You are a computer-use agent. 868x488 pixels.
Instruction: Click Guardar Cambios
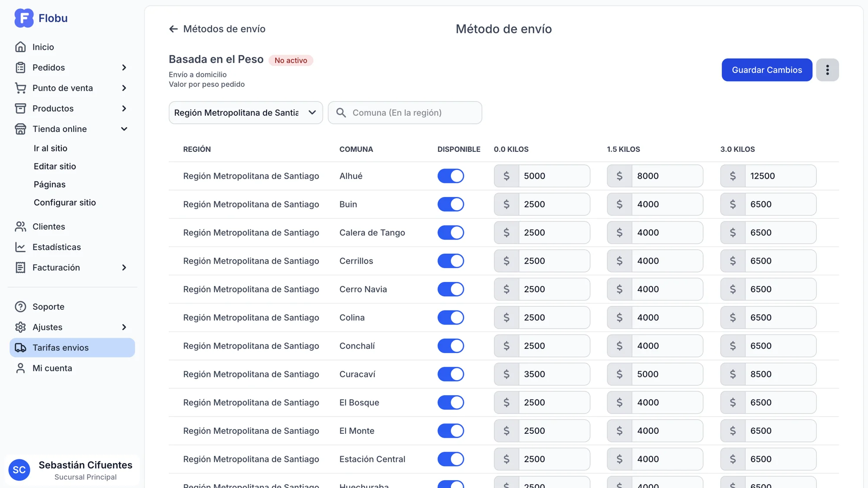coord(766,69)
